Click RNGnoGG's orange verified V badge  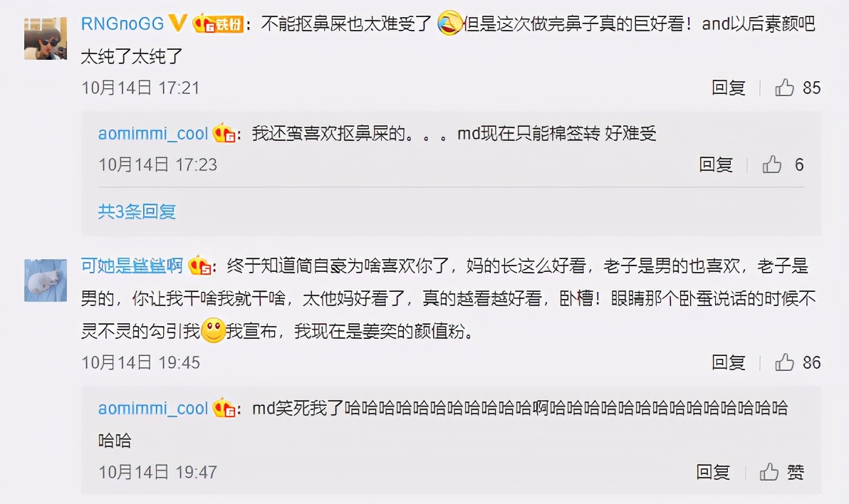point(177,23)
